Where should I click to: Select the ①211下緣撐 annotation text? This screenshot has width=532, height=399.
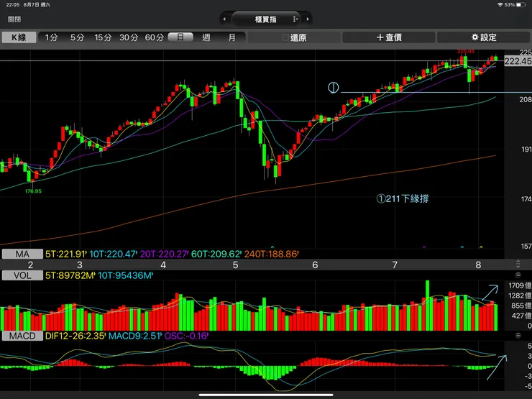[403, 199]
